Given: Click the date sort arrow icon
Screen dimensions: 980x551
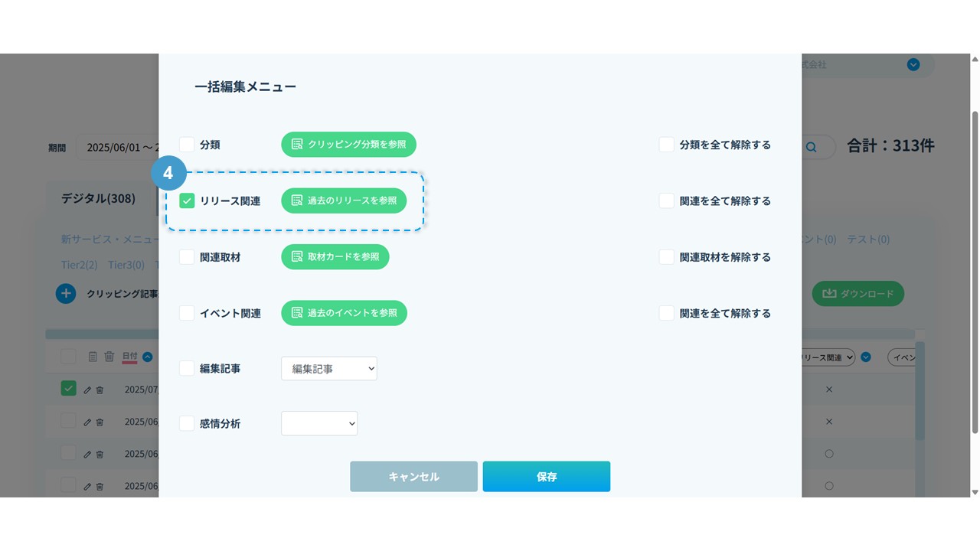Looking at the screenshot, I should point(148,357).
